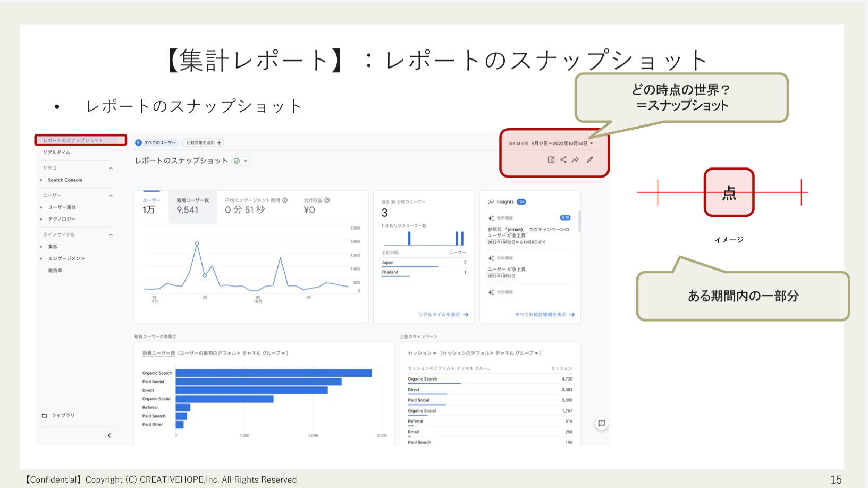Click リアルタイムを表示 link
The width and height of the screenshot is (868, 488).
point(443,315)
